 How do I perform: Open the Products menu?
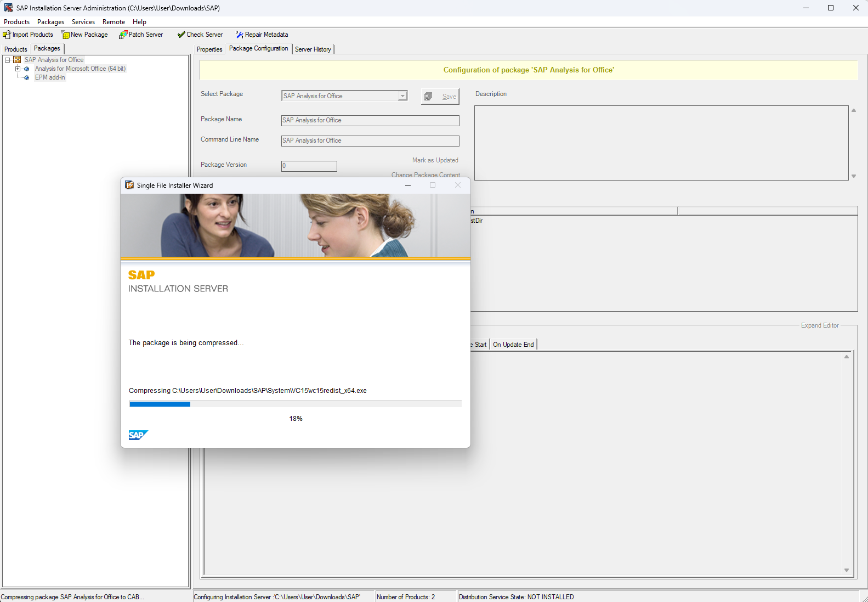click(x=16, y=22)
